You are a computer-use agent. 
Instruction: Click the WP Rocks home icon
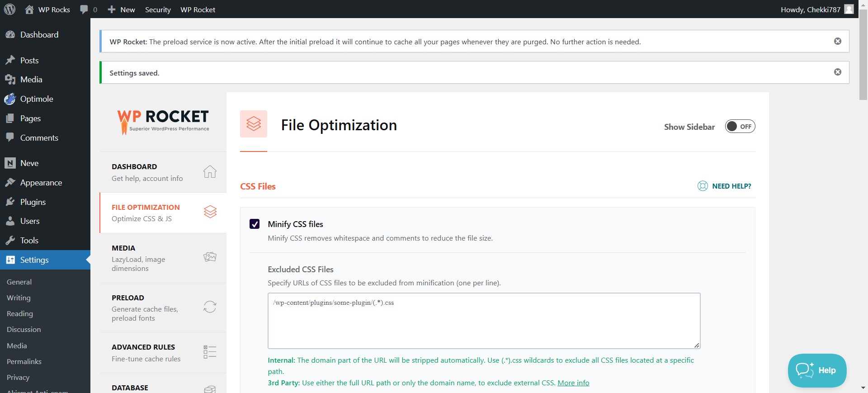coord(29,9)
